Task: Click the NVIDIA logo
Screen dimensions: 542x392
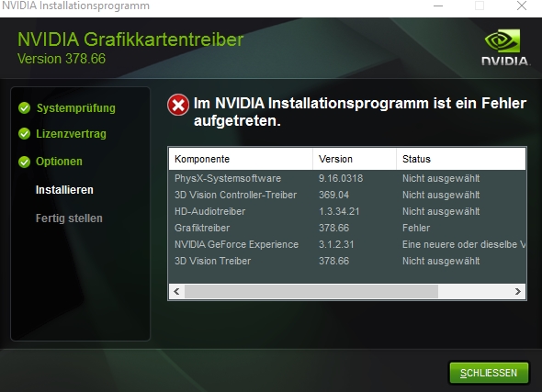Action: 504,47
